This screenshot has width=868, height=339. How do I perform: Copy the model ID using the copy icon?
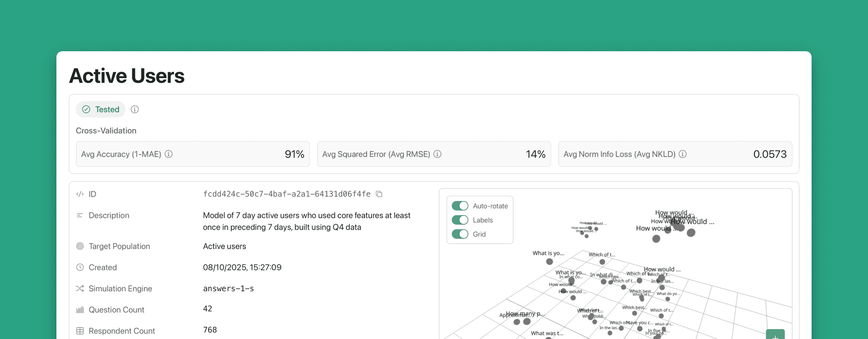[379, 194]
